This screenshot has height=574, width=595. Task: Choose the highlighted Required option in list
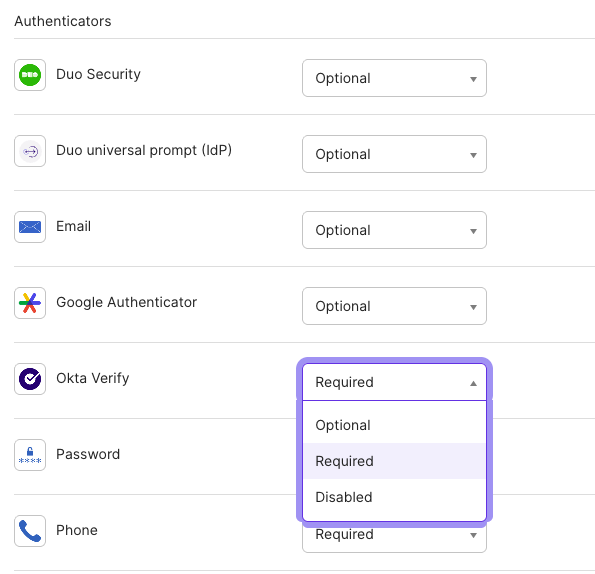point(394,461)
